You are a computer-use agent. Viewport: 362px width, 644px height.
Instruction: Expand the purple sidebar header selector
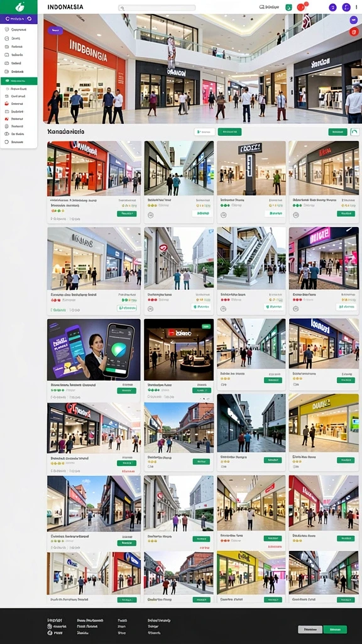click(19, 19)
